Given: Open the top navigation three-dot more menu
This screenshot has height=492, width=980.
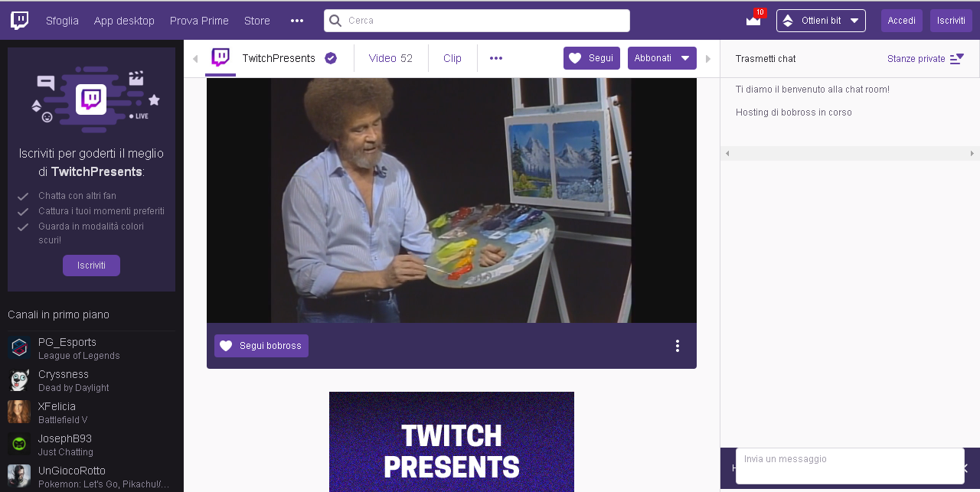Looking at the screenshot, I should 297,21.
